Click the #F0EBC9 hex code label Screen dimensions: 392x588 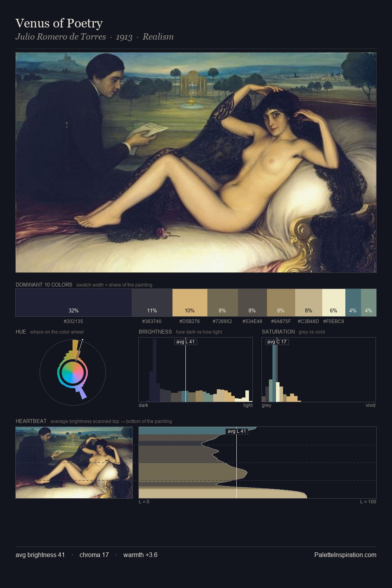334,321
